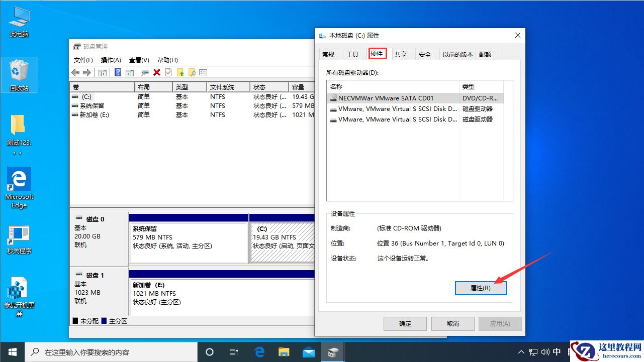The height and width of the screenshot is (362, 644).
Task: Toggle the action pane icon
Action: [130, 72]
